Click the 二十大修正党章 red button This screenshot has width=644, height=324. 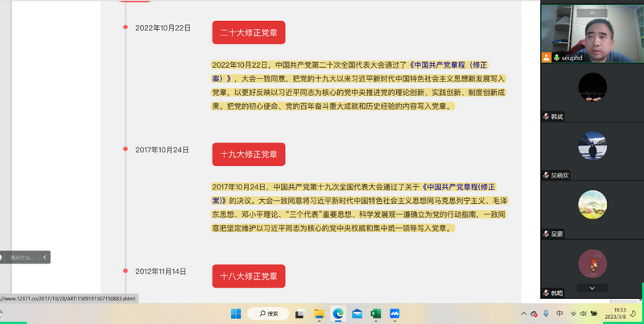(249, 32)
